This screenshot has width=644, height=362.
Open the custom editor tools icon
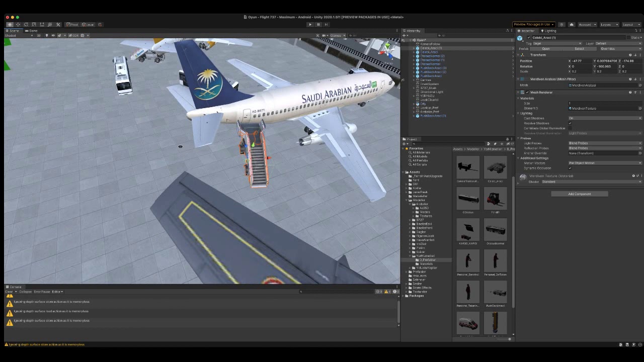point(58,25)
